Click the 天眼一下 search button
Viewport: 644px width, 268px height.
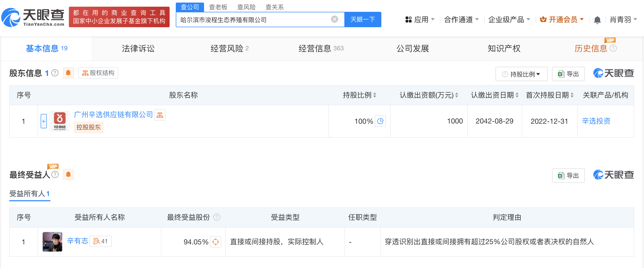(363, 20)
